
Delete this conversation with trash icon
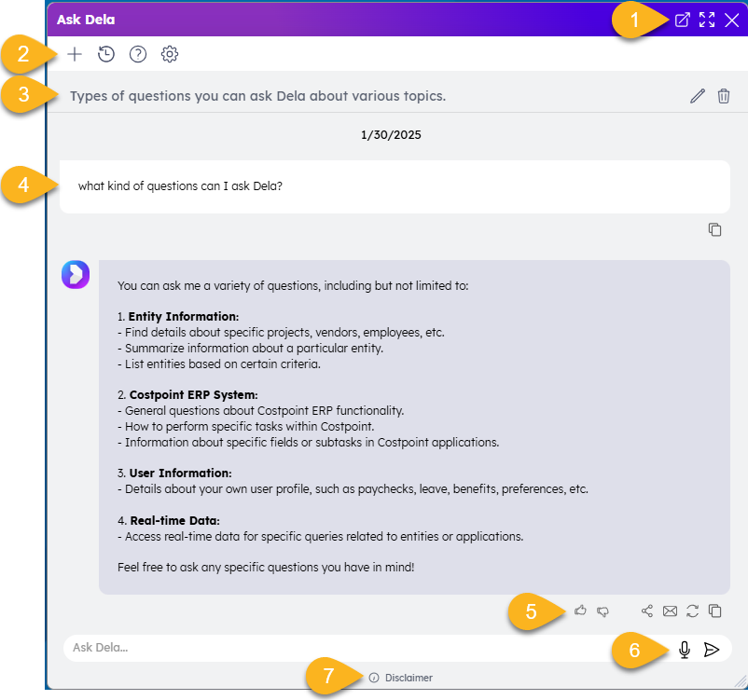[724, 96]
